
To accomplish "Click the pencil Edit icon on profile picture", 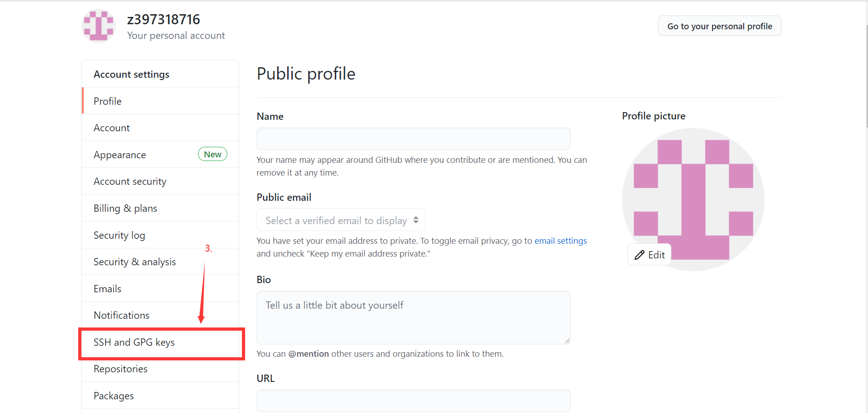I will point(639,255).
